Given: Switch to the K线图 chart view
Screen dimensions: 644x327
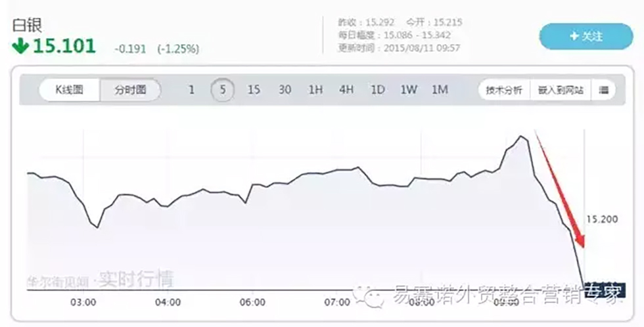Looking at the screenshot, I should (x=69, y=91).
